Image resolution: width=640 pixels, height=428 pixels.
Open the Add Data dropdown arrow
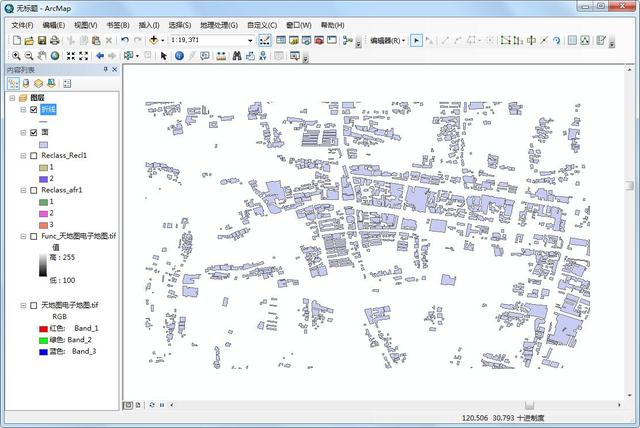tap(162, 40)
